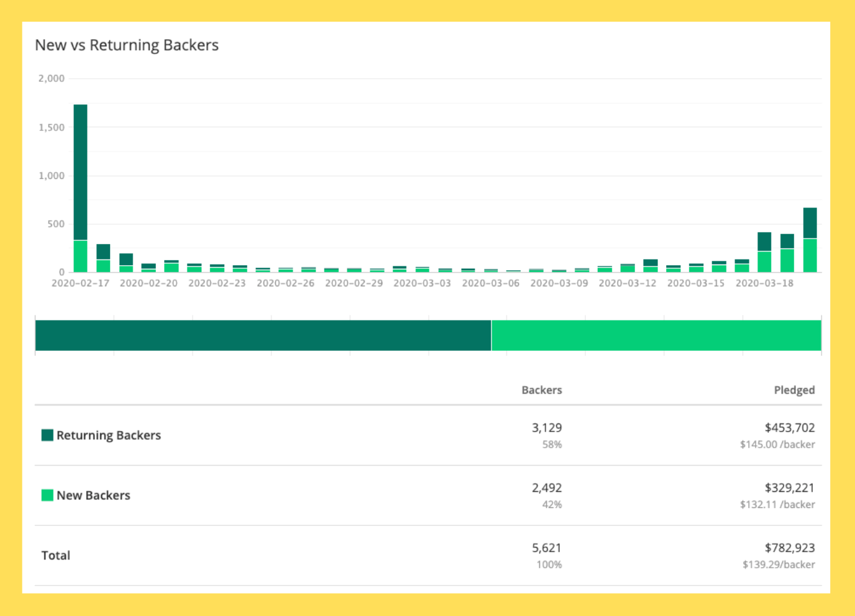Screen dimensions: 855x616
Task: Click the 2,000 y-axis label
Action: 52,78
